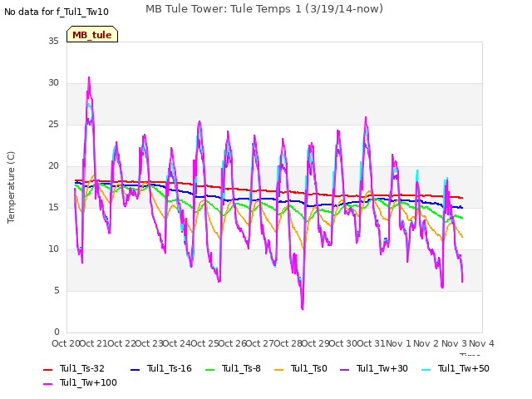
Task: Click the 'No data for f_Tul1_Tw10' message
Action: [57, 12]
